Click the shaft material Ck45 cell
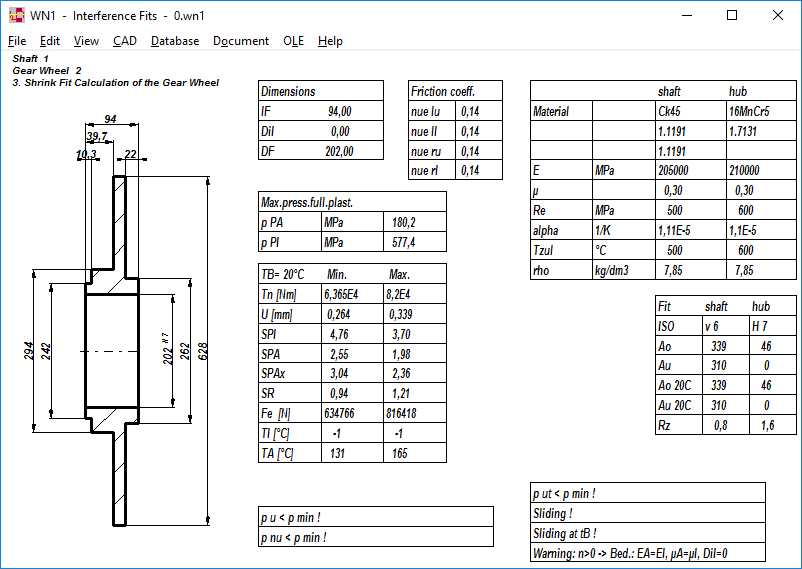 point(669,111)
